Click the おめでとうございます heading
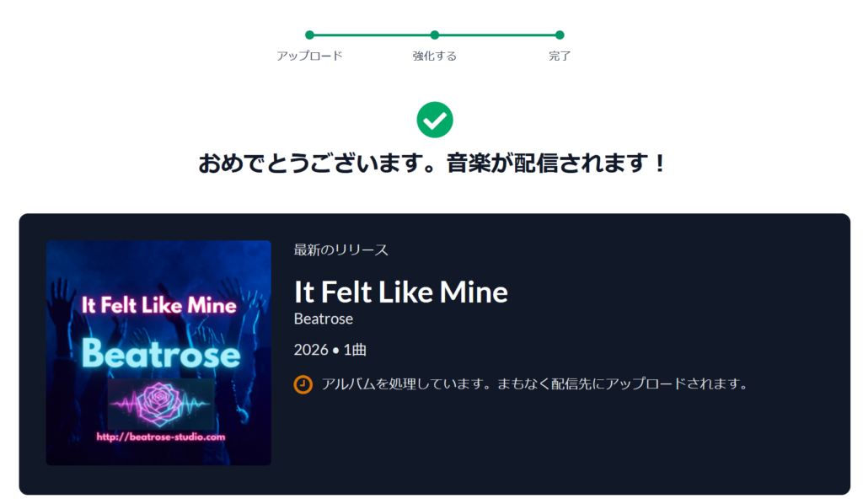The height and width of the screenshot is (504, 863). pyautogui.click(x=432, y=163)
